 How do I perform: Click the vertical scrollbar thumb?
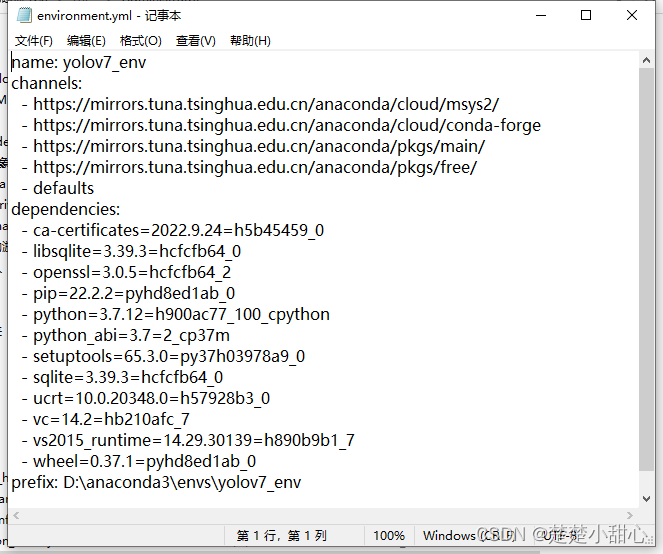(x=646, y=269)
